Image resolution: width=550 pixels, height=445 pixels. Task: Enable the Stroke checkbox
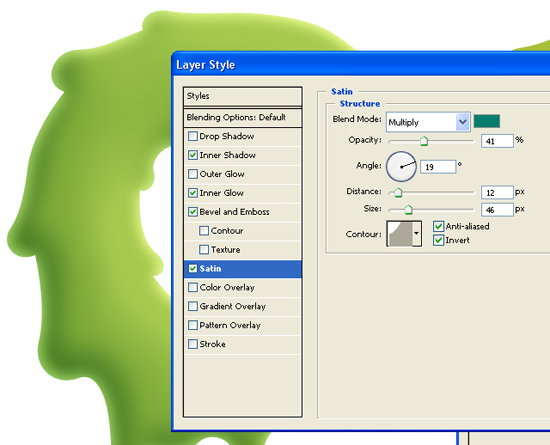[x=193, y=344]
